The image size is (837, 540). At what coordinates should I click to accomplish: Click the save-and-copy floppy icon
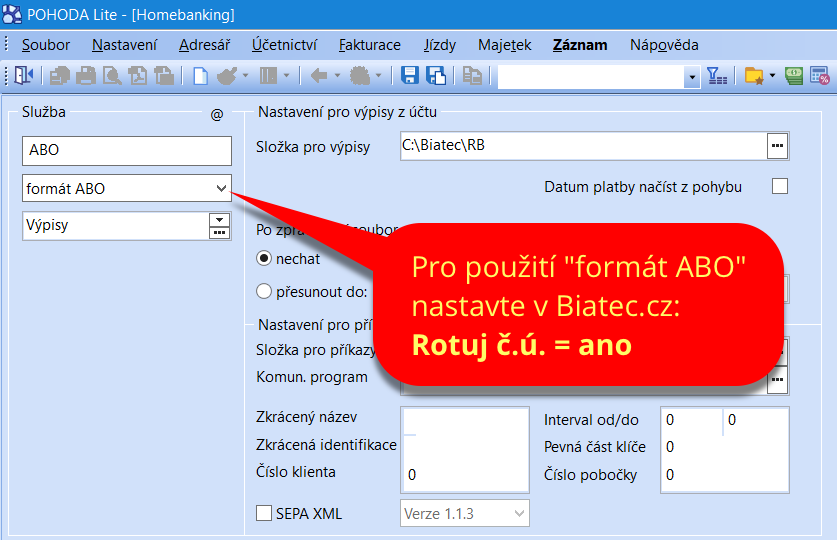[436, 76]
